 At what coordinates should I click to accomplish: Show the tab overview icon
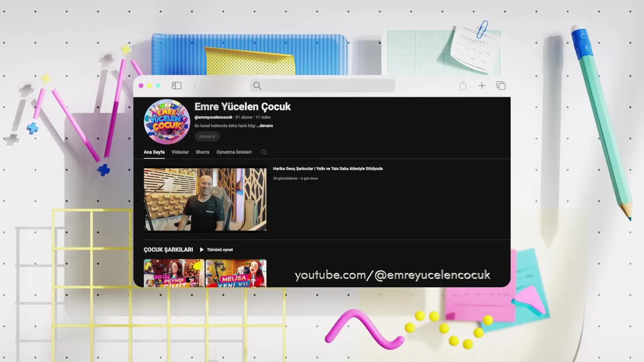pyautogui.click(x=501, y=85)
